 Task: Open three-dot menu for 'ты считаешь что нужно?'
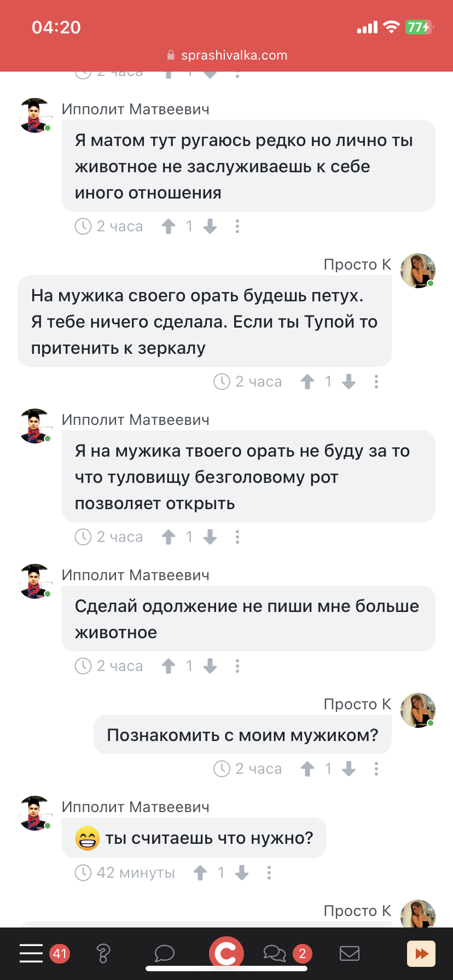[x=269, y=873]
